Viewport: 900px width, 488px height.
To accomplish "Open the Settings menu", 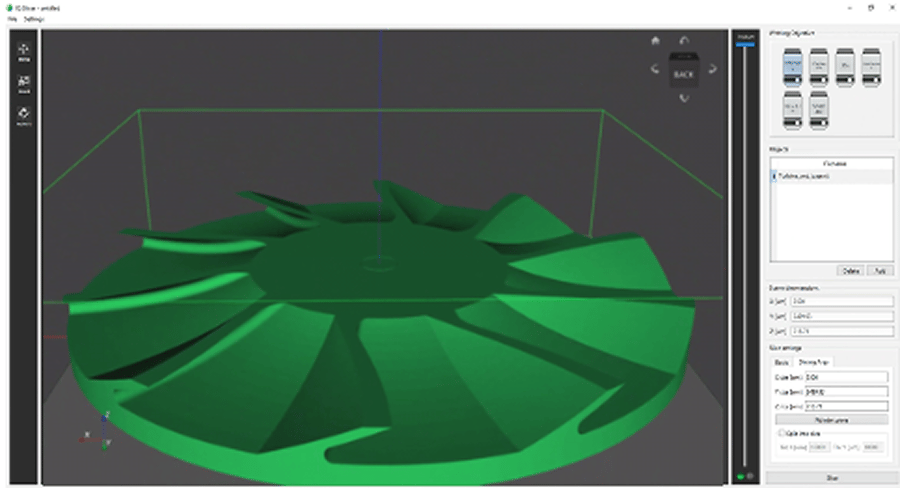I will (34, 19).
